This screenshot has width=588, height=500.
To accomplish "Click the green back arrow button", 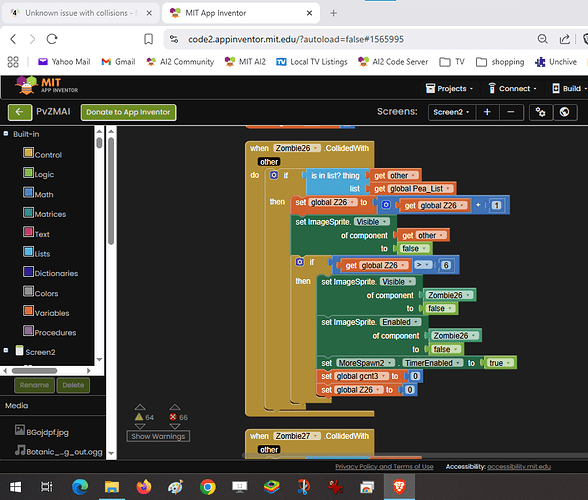I will point(20,112).
